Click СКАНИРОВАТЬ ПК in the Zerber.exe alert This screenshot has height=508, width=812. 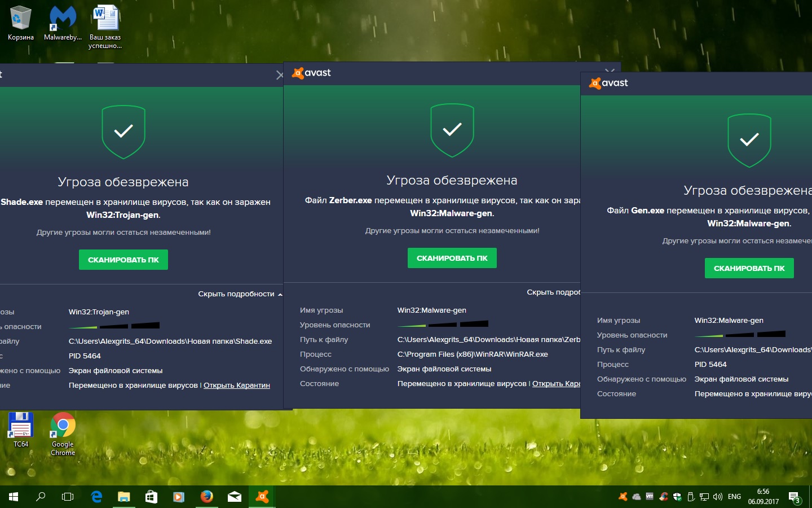(x=452, y=258)
